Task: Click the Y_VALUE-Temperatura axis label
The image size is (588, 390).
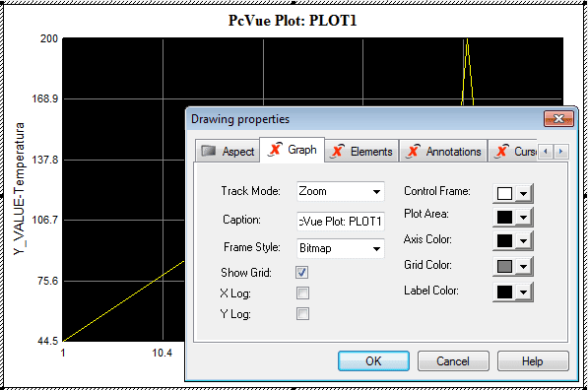Action: tap(19, 189)
